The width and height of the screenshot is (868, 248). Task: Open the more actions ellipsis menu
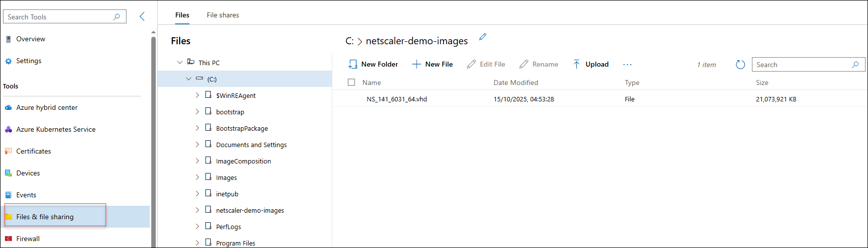click(x=627, y=65)
